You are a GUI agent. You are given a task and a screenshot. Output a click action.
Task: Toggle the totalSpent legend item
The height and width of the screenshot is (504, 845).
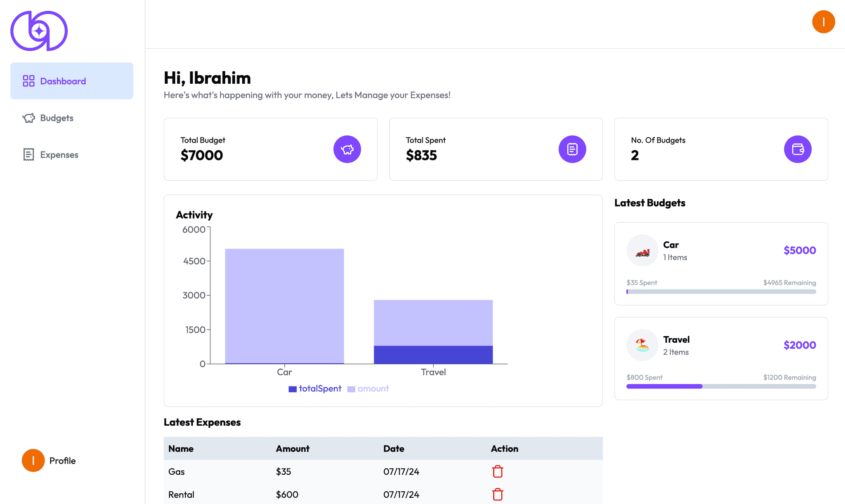coord(315,389)
